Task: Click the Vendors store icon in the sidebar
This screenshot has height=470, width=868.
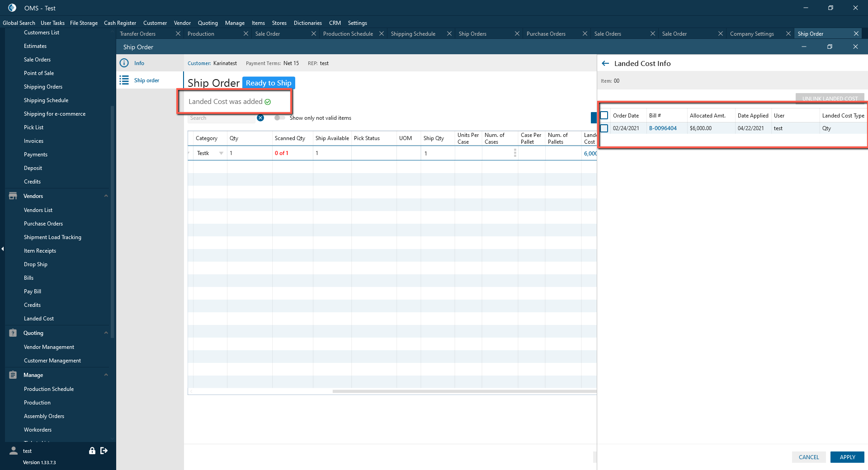Action: [13, 196]
